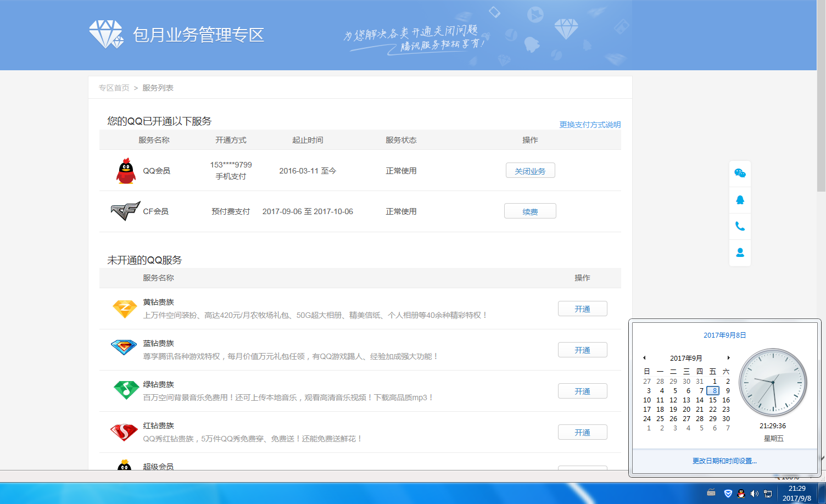
Task: Click the Show desktop button at the taskbar end
Action: (x=822, y=493)
